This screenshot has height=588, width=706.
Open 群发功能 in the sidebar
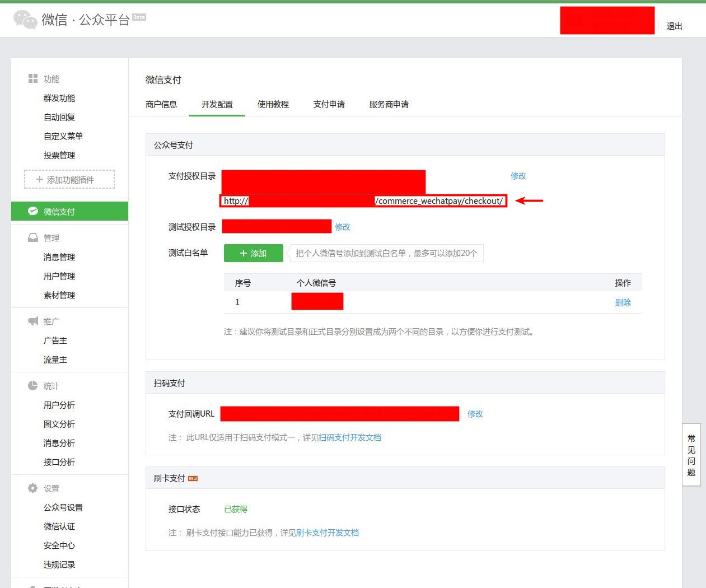tap(59, 98)
